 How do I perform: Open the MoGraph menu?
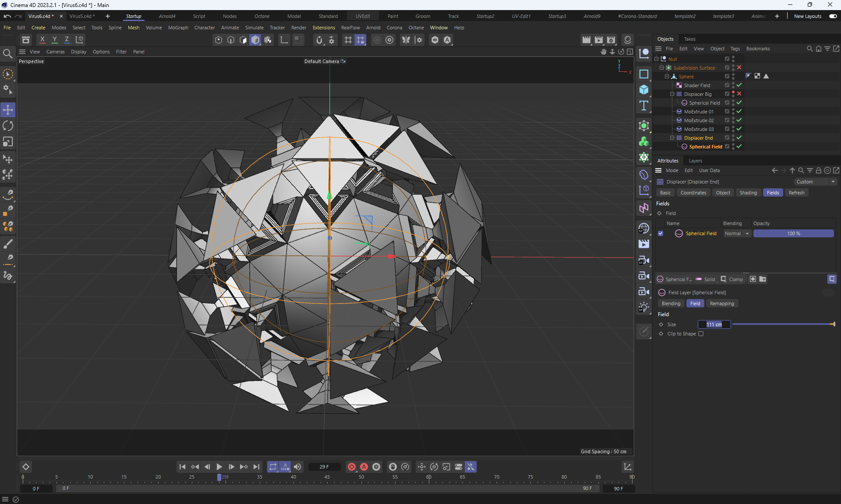tap(178, 28)
